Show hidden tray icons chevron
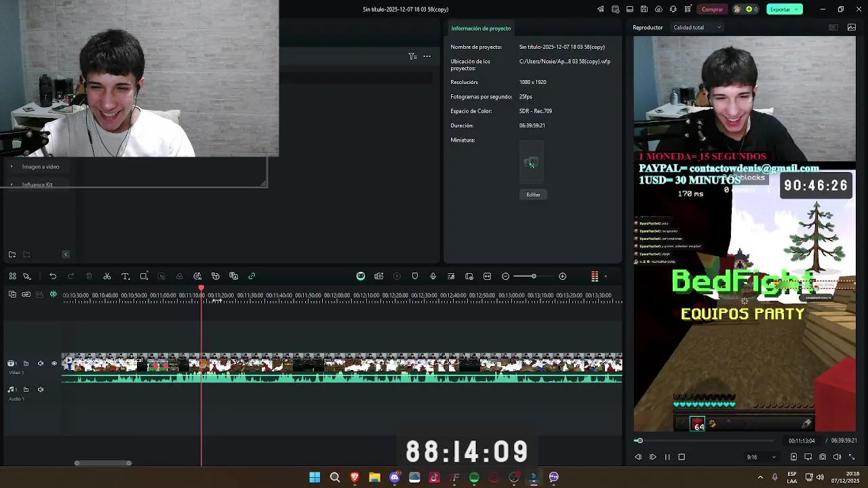 760,477
